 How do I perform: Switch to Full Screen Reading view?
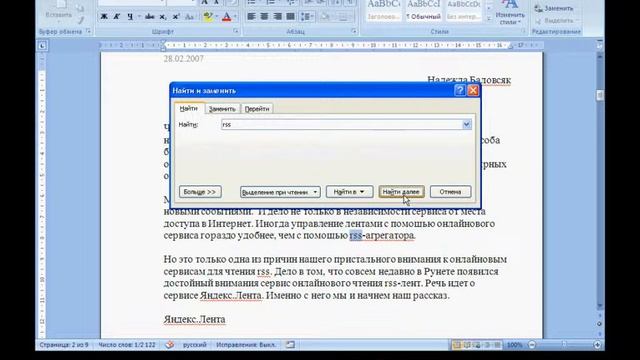pyautogui.click(x=467, y=345)
